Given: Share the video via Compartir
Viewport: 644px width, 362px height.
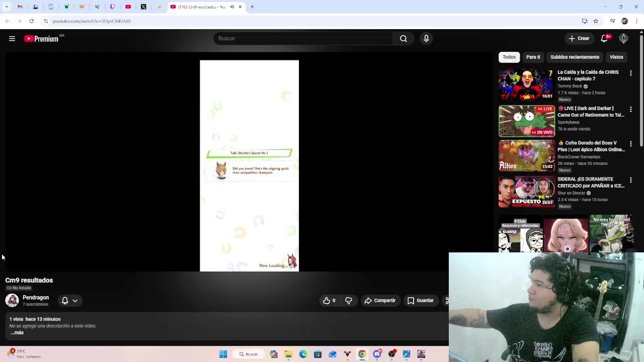Looking at the screenshot, I should tap(380, 301).
